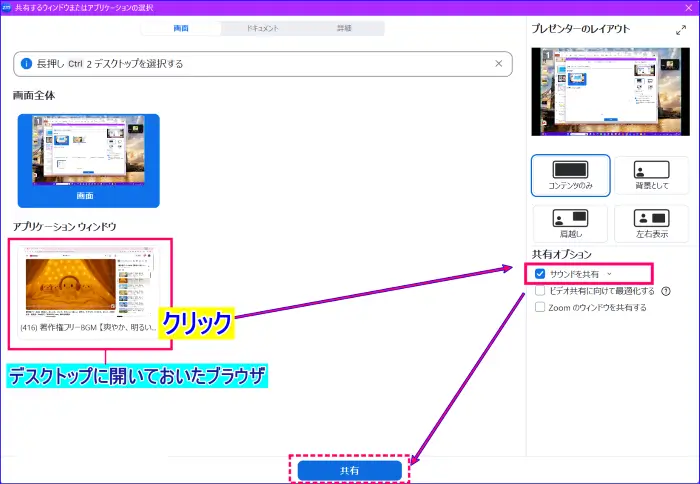
Task: Toggle the サウンドを共有 checkbox
Action: click(540, 274)
